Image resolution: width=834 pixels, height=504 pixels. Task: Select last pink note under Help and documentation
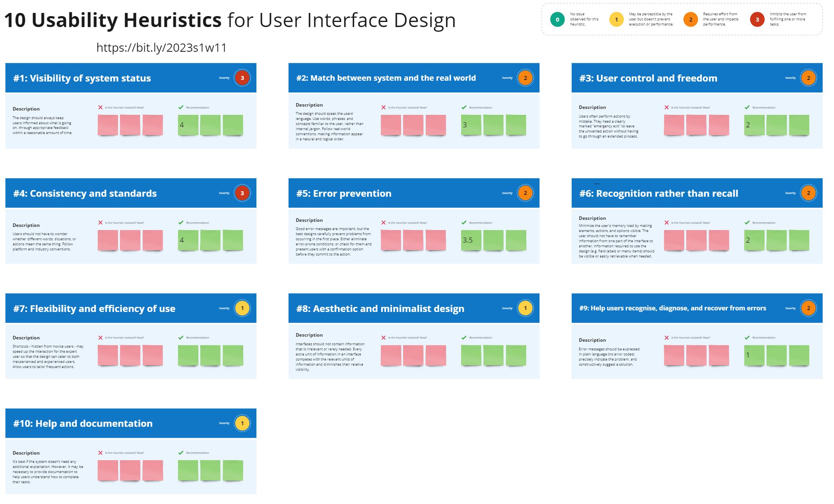[x=153, y=470]
